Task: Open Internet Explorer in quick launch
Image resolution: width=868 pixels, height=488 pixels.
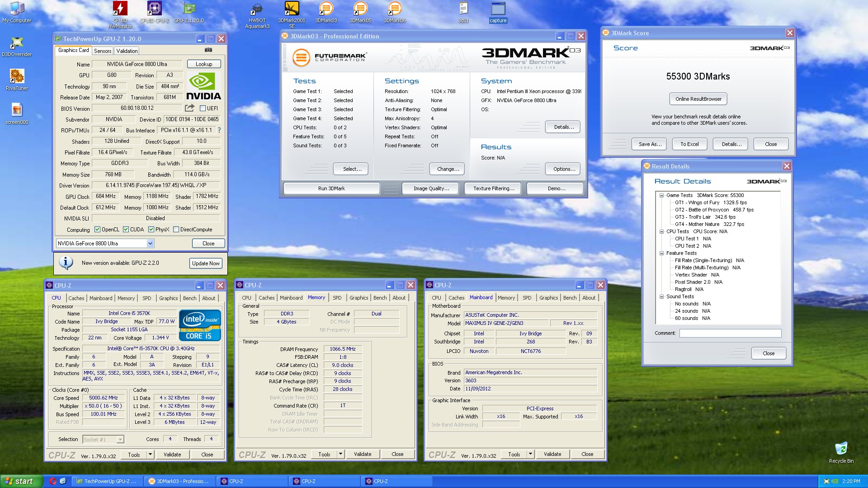Action: pos(63,481)
